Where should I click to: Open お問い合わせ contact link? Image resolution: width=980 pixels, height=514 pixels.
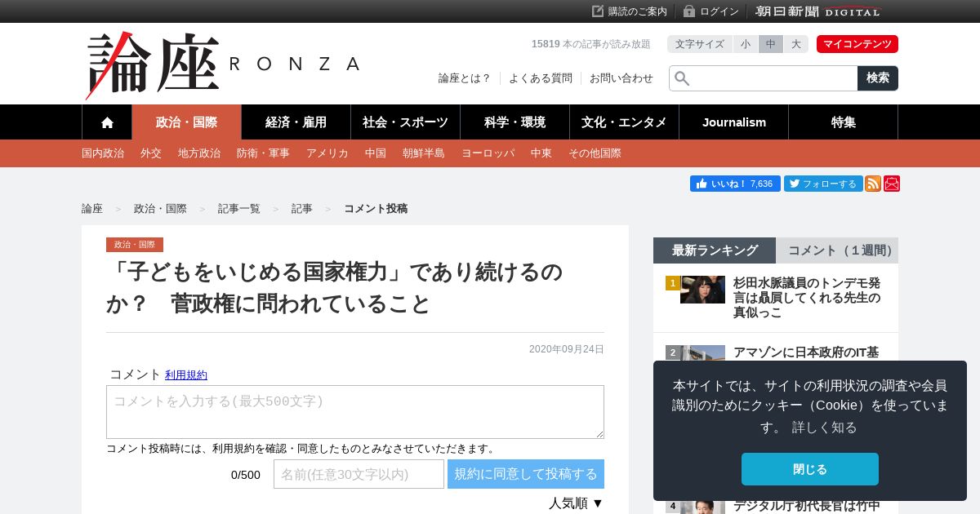(x=621, y=78)
